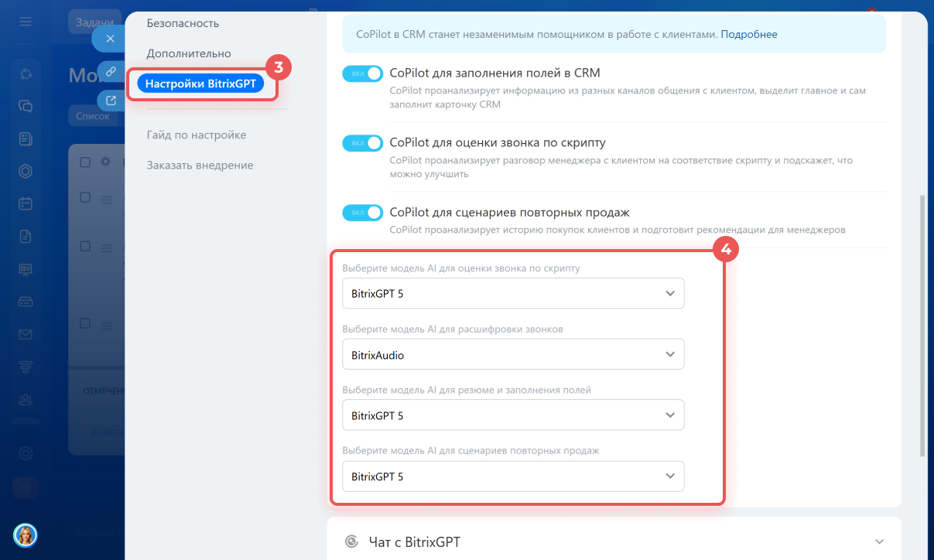Image resolution: width=934 pixels, height=560 pixels.
Task: Open AI model dropdown для оценки звонка
Action: pos(513,294)
